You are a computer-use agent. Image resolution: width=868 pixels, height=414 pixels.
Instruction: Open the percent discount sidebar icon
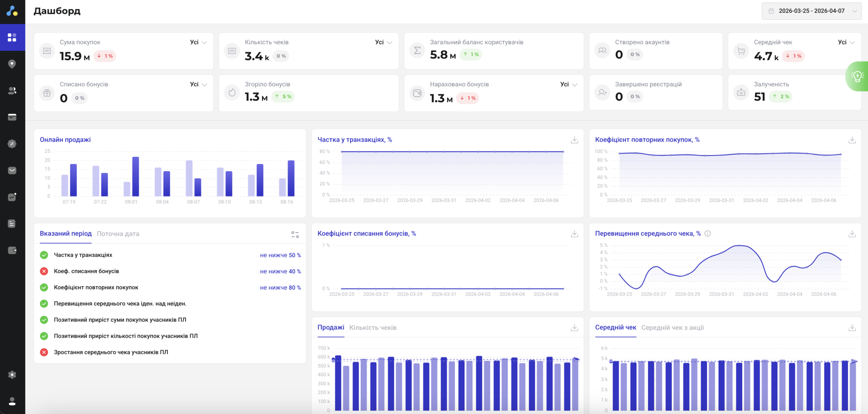pyautogui.click(x=12, y=144)
